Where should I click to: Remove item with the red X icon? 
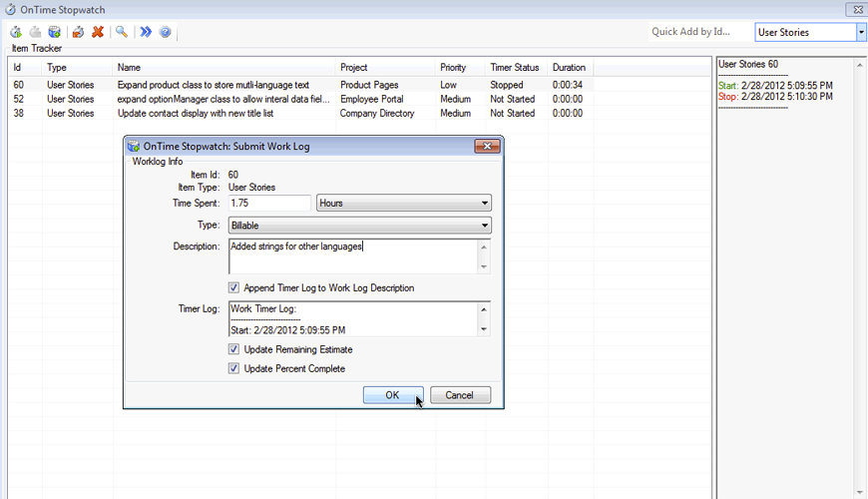click(98, 32)
